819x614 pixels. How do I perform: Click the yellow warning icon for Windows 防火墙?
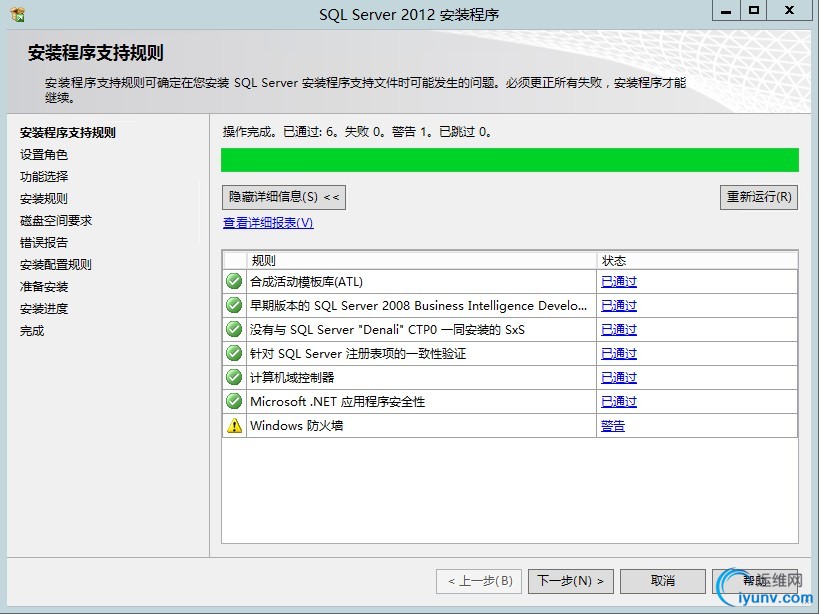(x=235, y=426)
